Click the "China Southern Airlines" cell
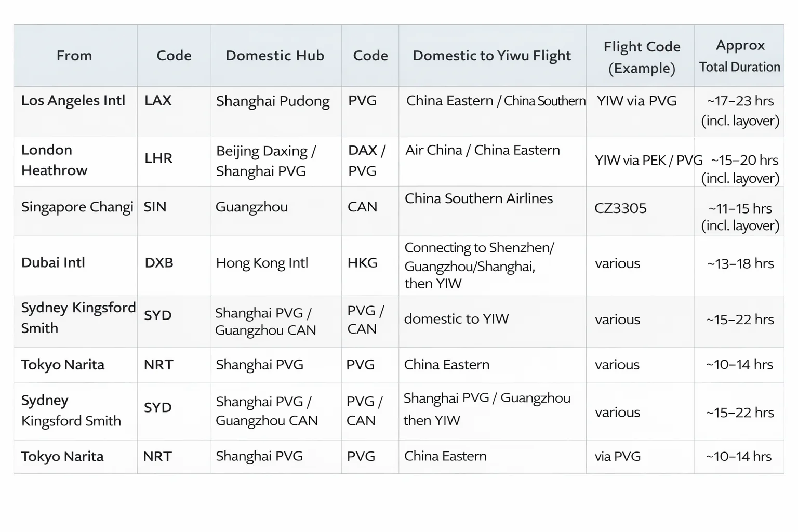798x532 pixels. 478,198
